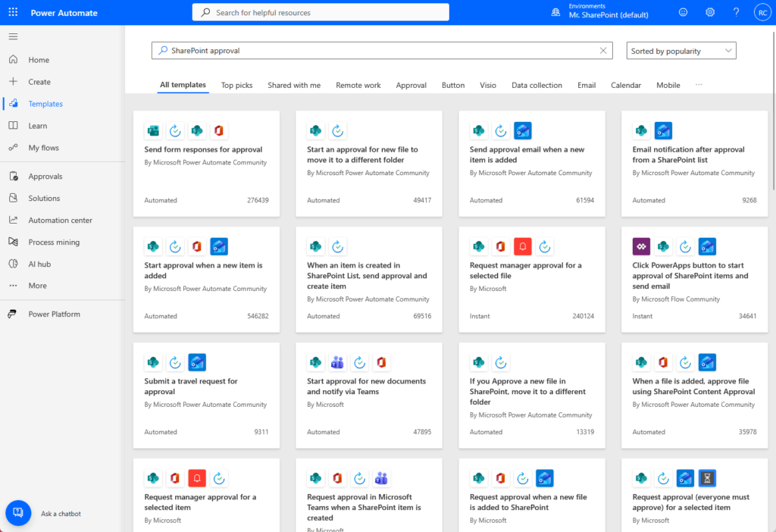Click the PowerApps icon on the Click PowerApps button card

tap(641, 246)
